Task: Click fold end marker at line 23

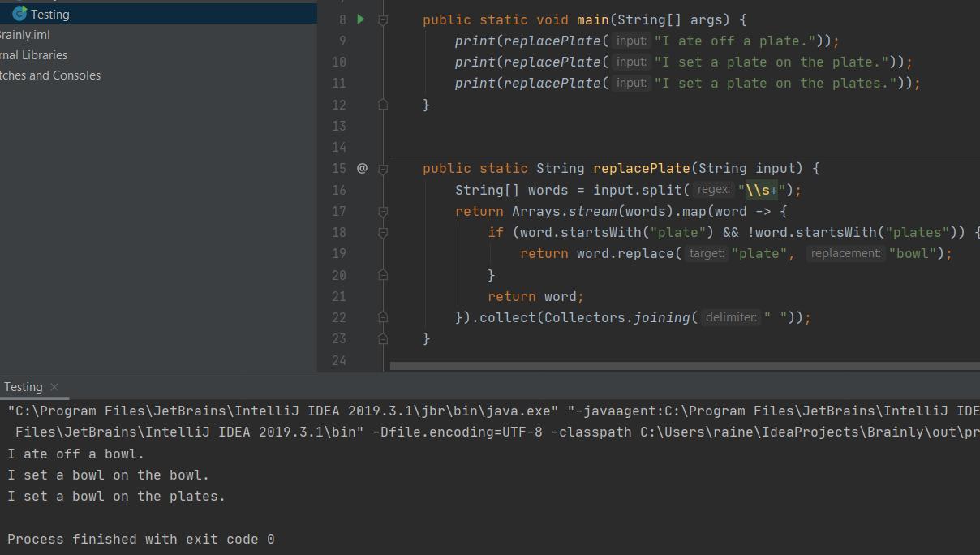Action: click(x=383, y=338)
